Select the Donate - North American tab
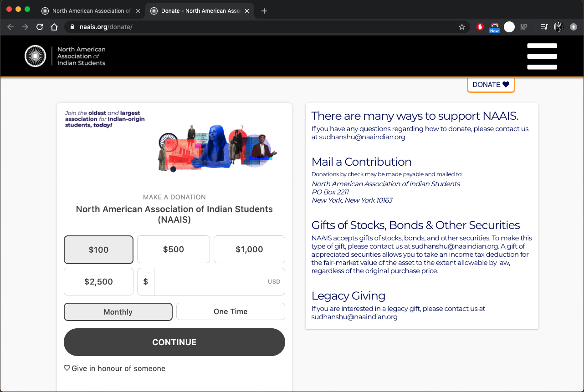This screenshot has height=392, width=584. click(200, 11)
